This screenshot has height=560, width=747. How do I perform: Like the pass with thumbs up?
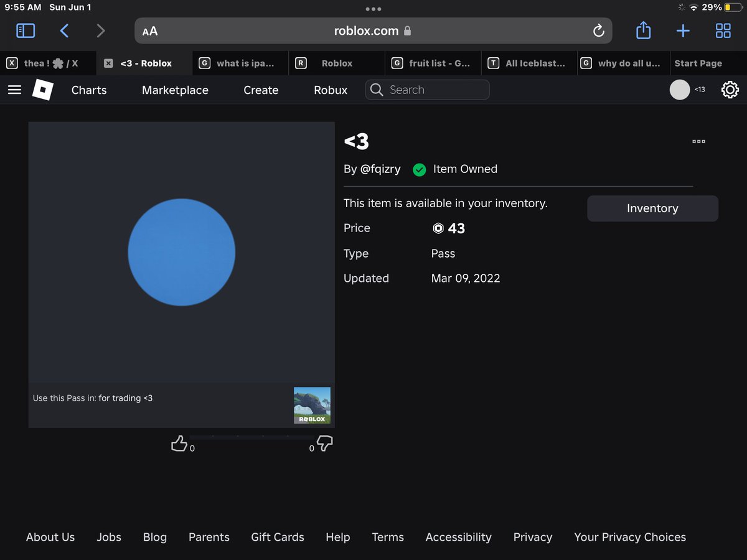point(179,443)
